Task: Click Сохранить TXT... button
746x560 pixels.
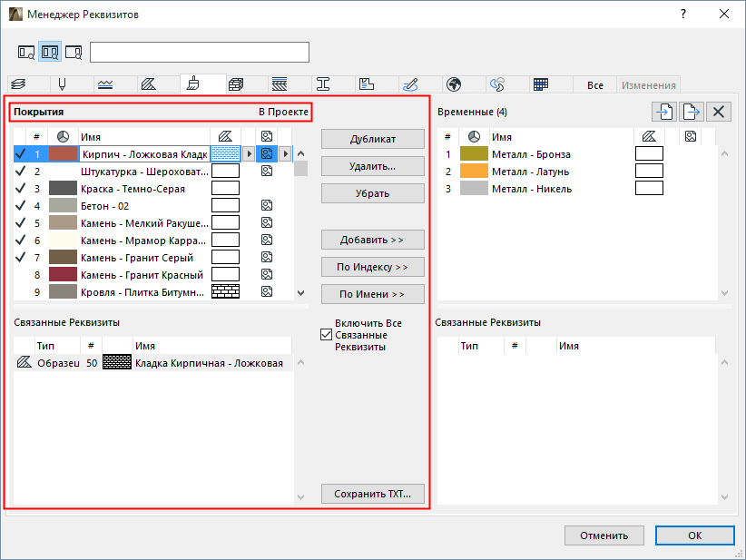Action: coord(372,494)
